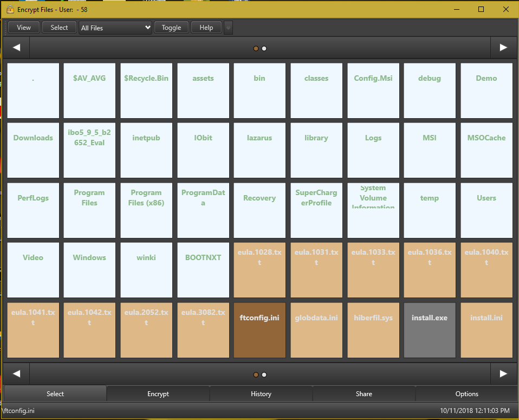
Task: Select the second page dot in the top pager
Action: pyautogui.click(x=264, y=48)
